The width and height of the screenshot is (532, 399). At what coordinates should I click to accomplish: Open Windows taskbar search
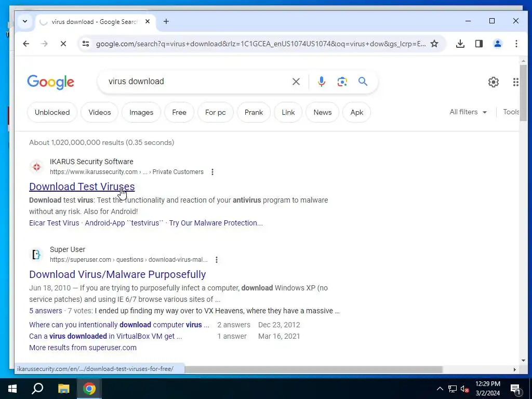point(37,389)
